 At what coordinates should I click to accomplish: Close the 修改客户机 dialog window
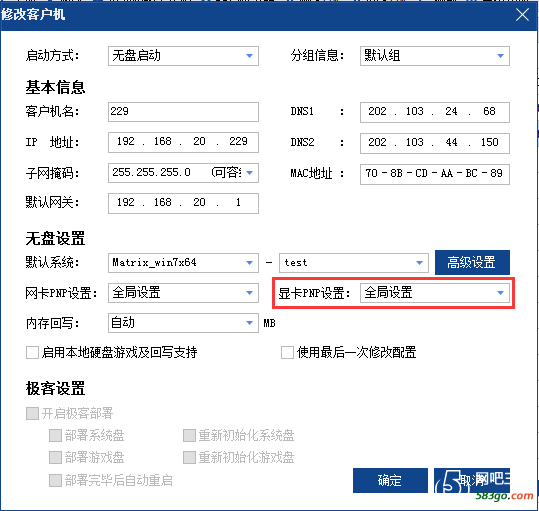pyautogui.click(x=522, y=15)
